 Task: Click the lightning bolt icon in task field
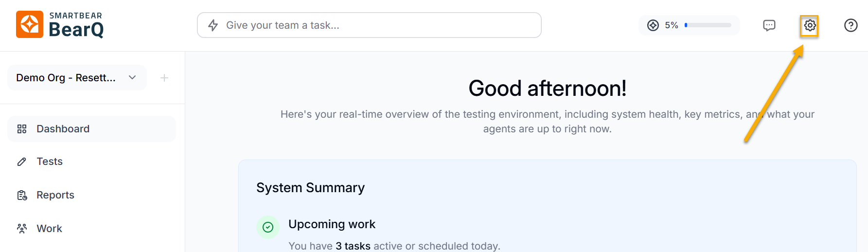[213, 25]
